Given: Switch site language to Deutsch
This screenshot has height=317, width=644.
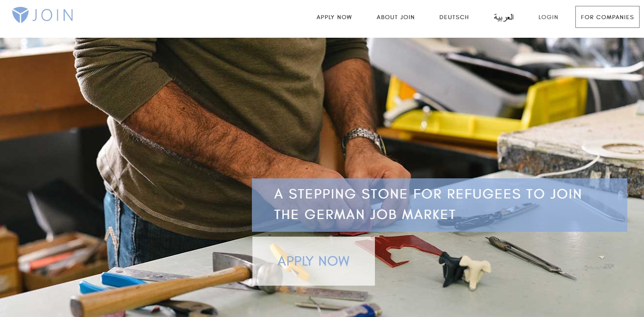Looking at the screenshot, I should pyautogui.click(x=454, y=17).
